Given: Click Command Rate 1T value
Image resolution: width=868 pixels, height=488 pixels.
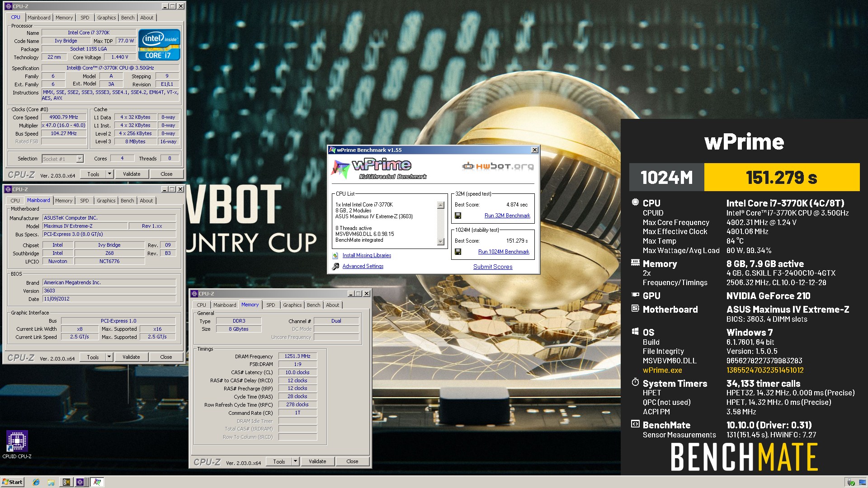Looking at the screenshot, I should (297, 413).
